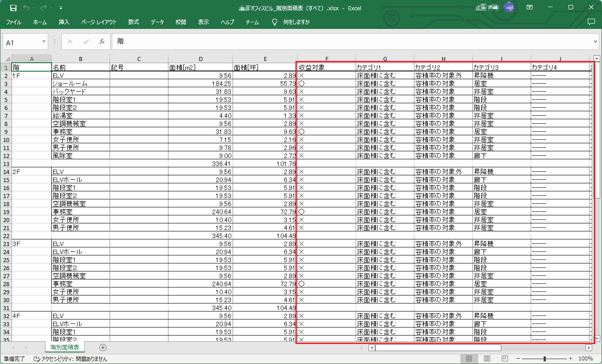Expand the Name Box dropdown arrow
The height and width of the screenshot is (364, 602).
point(44,41)
